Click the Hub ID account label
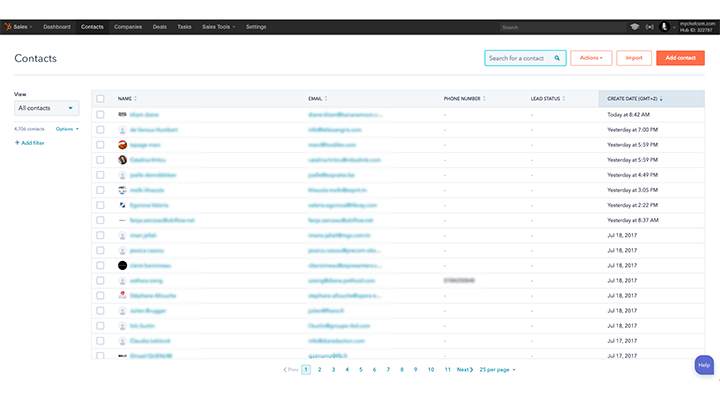The height and width of the screenshot is (400, 720). (696, 30)
